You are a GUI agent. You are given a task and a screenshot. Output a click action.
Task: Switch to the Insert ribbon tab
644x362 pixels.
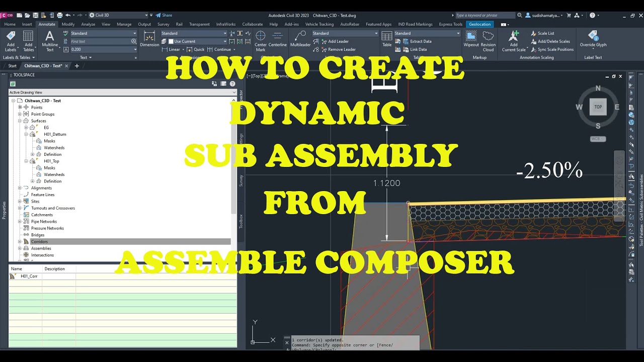click(x=27, y=24)
